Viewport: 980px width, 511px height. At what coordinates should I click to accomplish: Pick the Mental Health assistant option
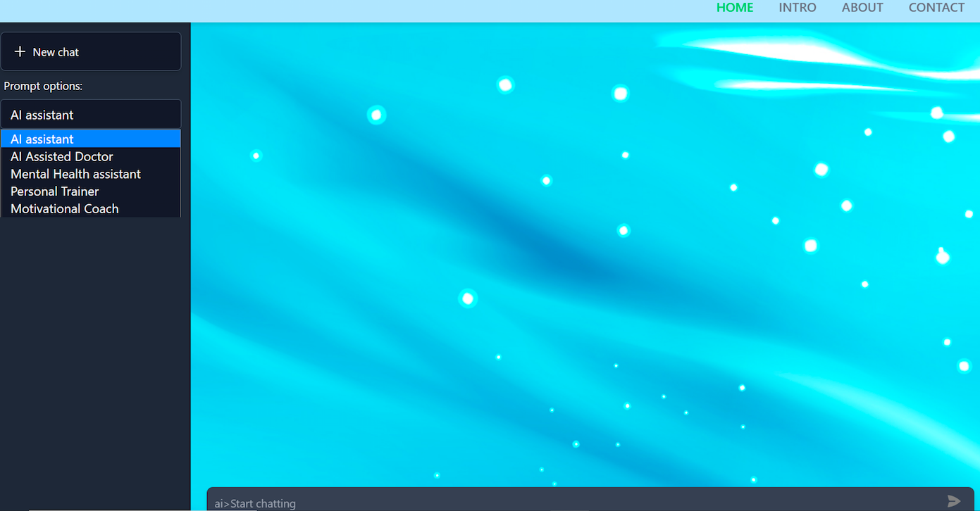tap(75, 174)
